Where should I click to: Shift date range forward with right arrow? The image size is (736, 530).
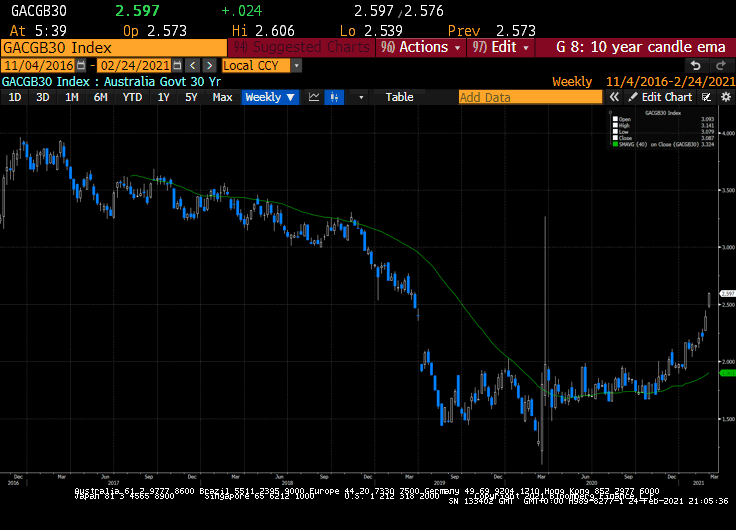click(x=210, y=65)
